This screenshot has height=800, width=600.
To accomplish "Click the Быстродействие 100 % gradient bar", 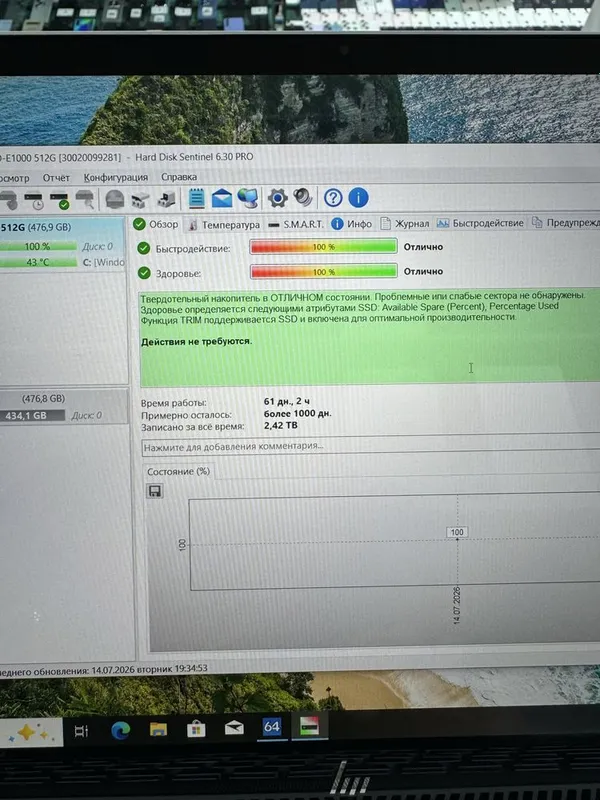I will coord(323,247).
